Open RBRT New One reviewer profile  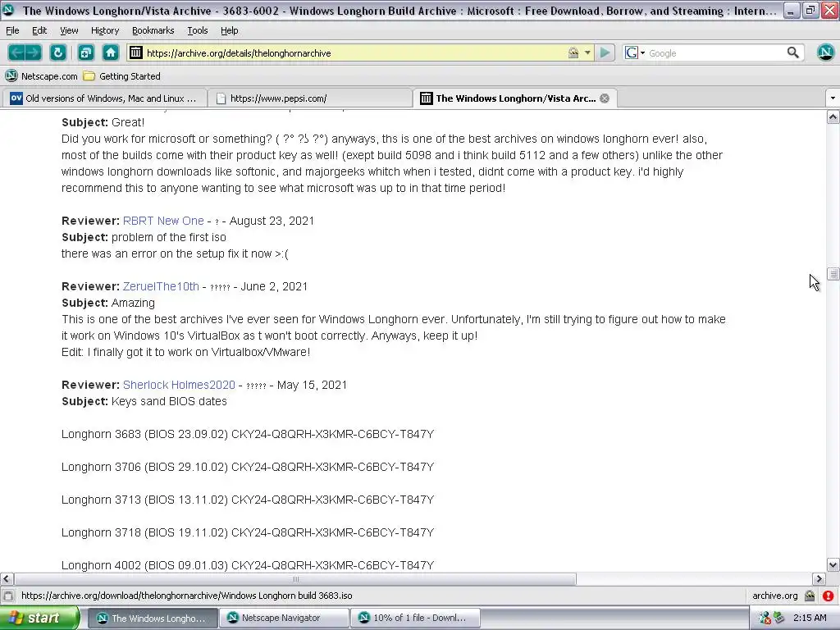(163, 221)
